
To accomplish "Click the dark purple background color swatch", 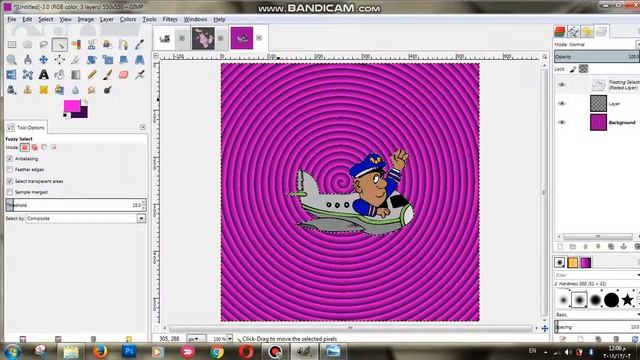I will point(83,113).
